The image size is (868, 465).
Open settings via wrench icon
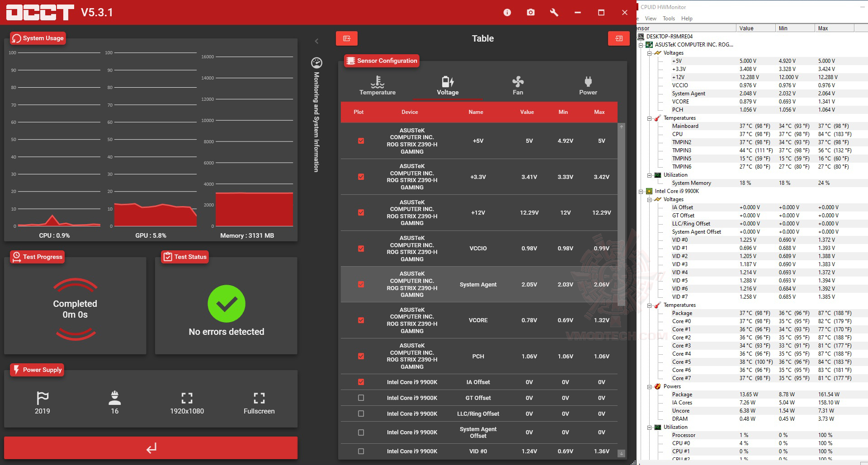click(554, 12)
